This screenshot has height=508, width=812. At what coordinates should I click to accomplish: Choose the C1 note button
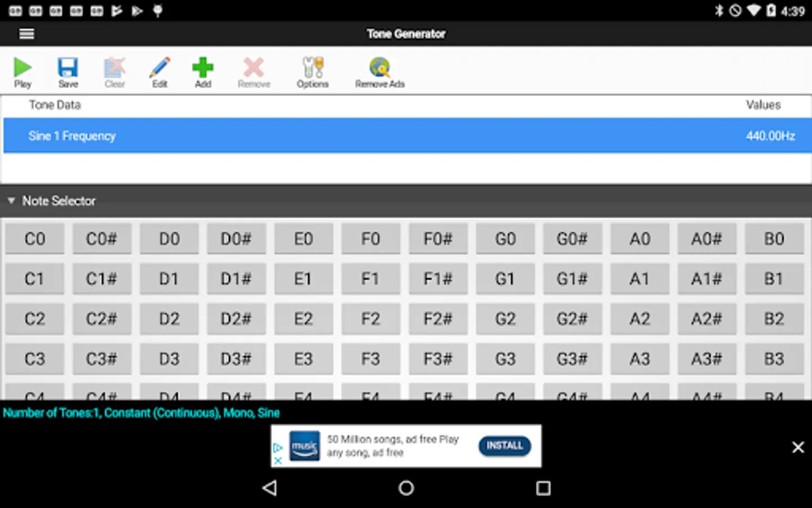(34, 279)
